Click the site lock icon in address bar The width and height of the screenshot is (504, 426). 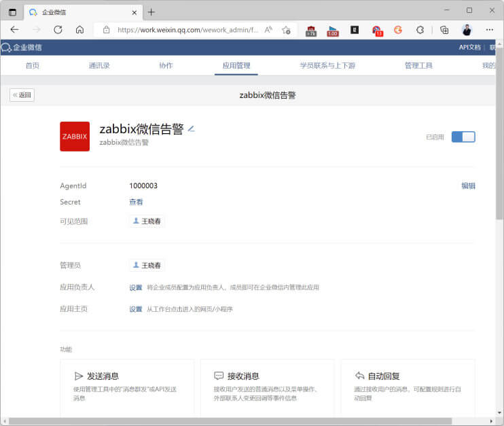(x=107, y=30)
